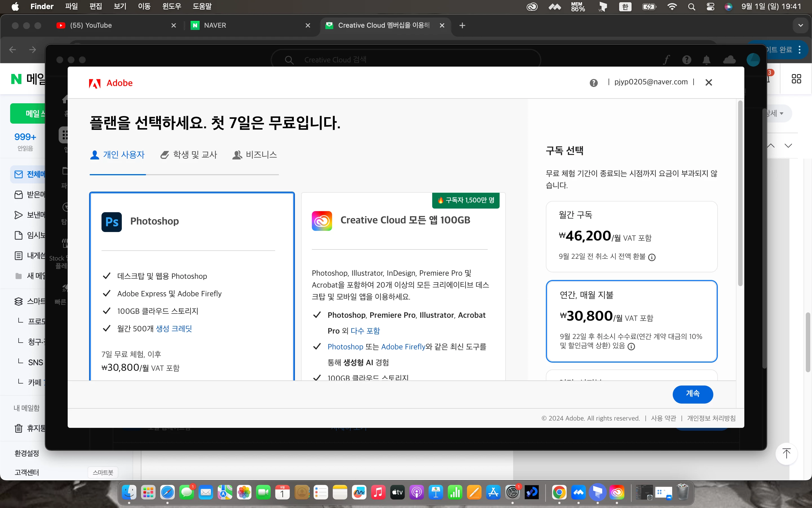Open 고객센터 in the Naver mail sidebar
This screenshot has width=812, height=508.
point(27,472)
